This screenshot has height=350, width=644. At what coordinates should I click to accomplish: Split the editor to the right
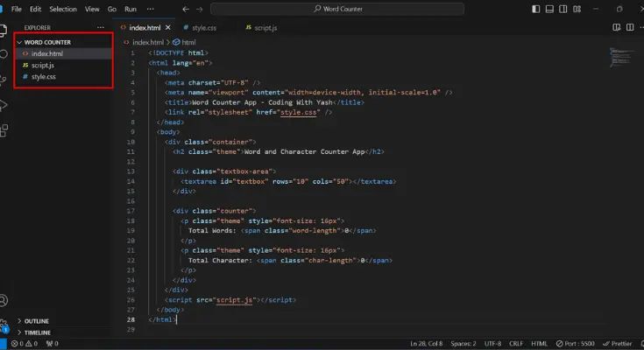pyautogui.click(x=630, y=27)
